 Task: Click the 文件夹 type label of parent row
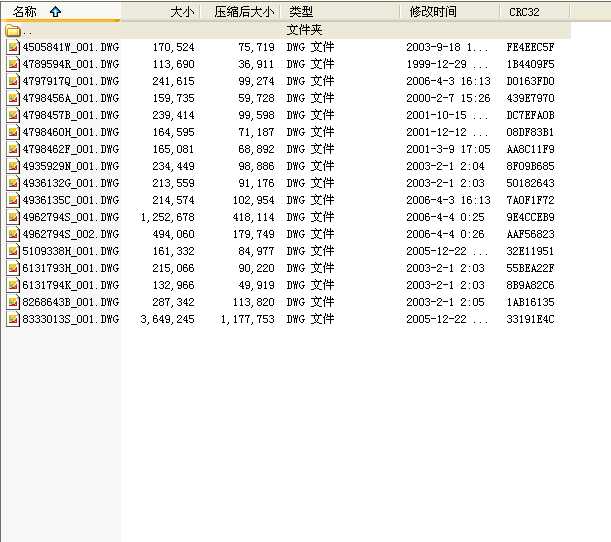coord(304,30)
